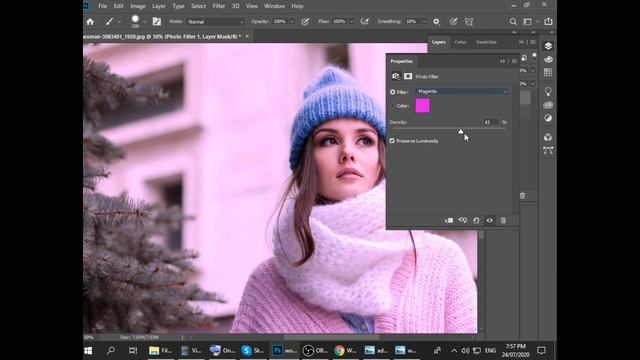This screenshot has width=640, height=360.
Task: Open Skype from the taskbar
Action: click(253, 350)
